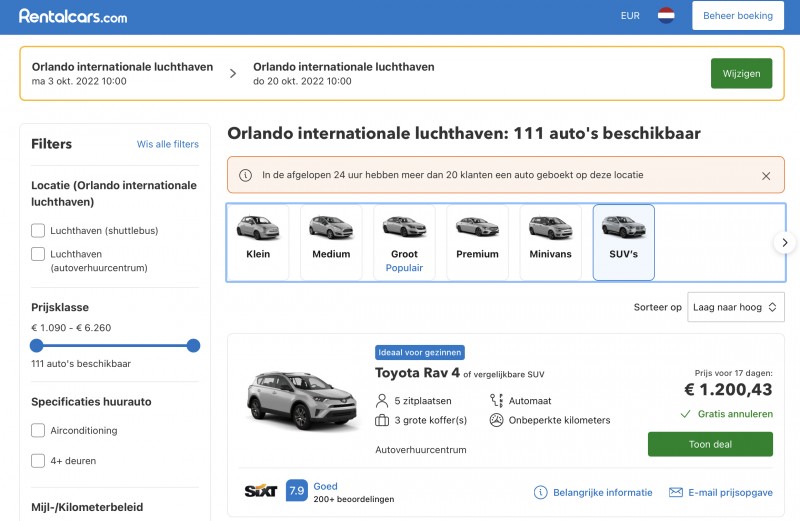Toggle the 4+ deuren checkbox
800x521 pixels.
(38, 461)
